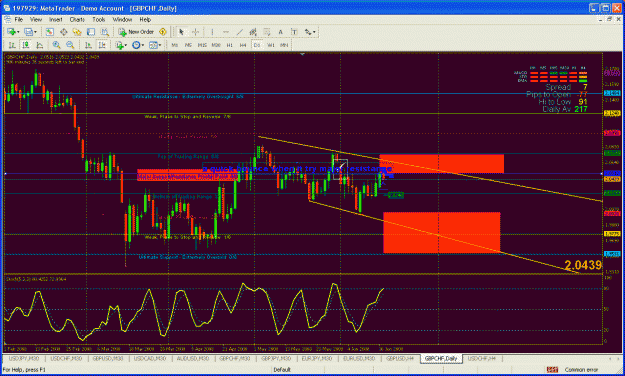
Task: Select the Text Label 'T' tool
Action: (x=294, y=32)
